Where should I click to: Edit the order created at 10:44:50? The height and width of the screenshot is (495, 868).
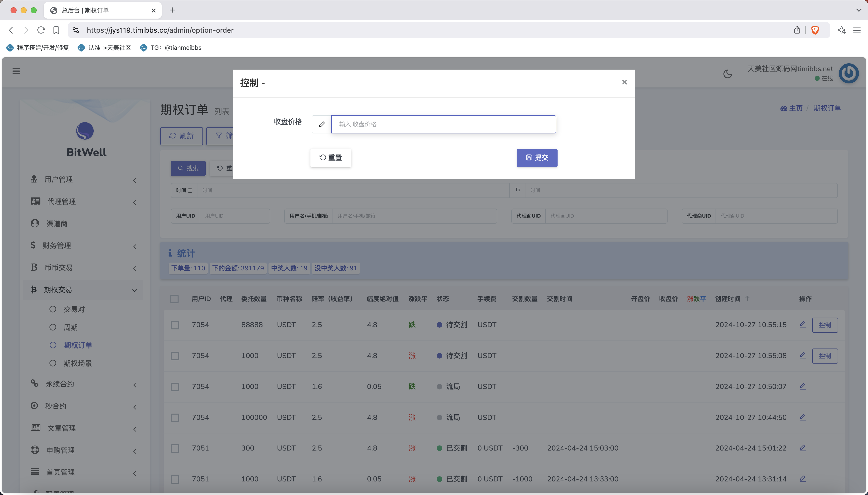click(803, 417)
